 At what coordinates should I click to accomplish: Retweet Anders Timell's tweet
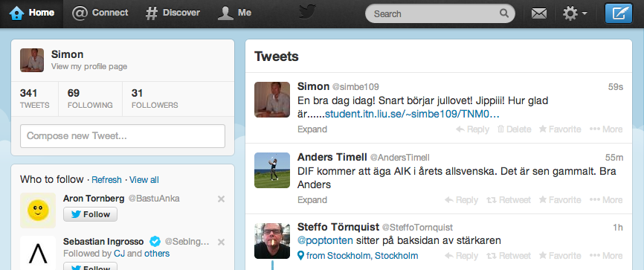coord(509,200)
